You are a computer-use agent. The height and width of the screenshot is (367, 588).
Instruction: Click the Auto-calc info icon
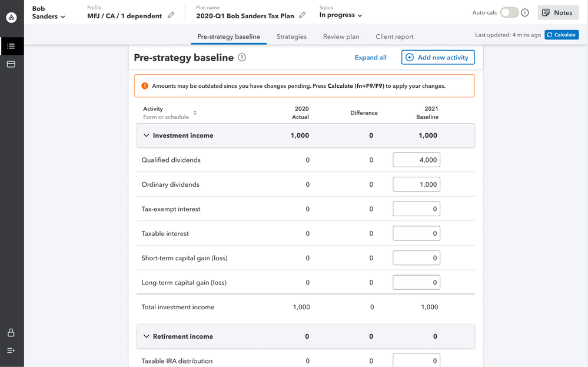[x=525, y=12]
